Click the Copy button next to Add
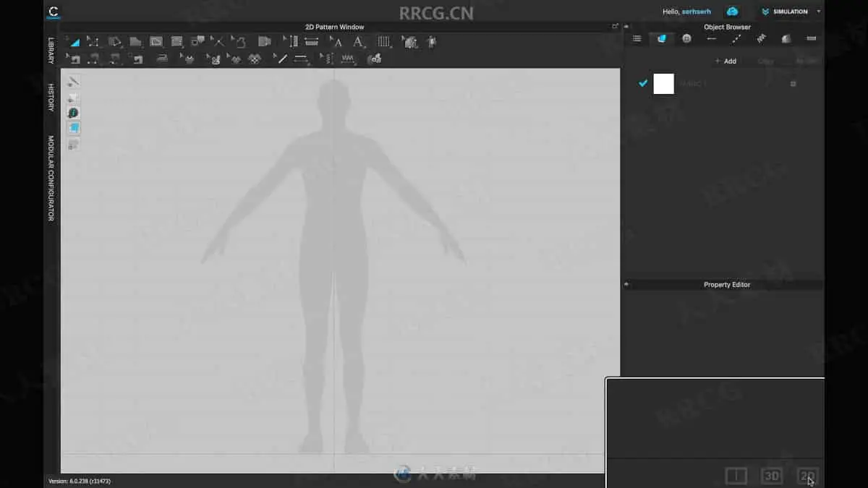Viewport: 868px width, 488px height. (765, 61)
